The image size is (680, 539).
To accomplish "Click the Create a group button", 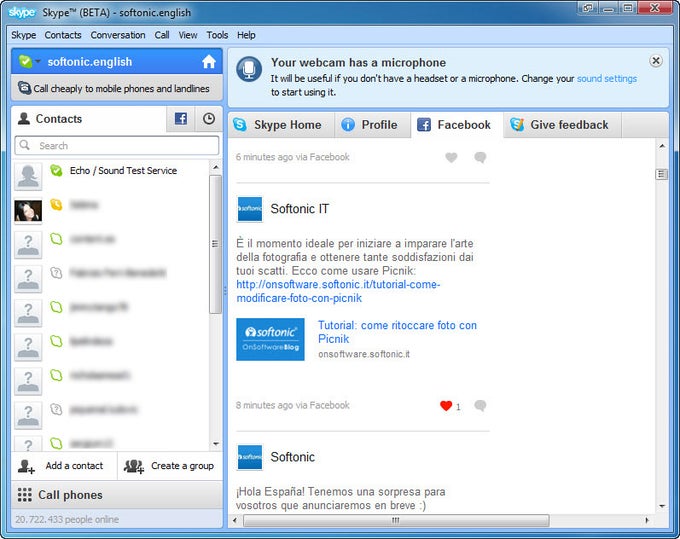I will (x=170, y=466).
